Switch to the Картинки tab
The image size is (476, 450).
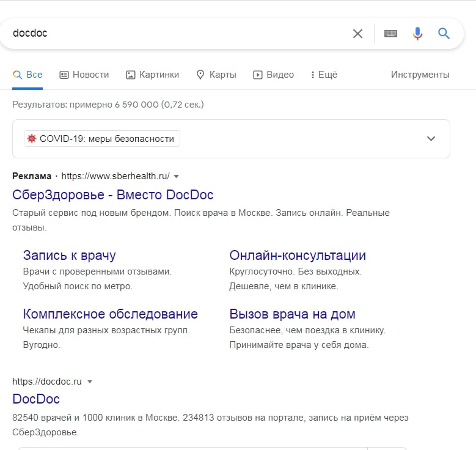coord(152,75)
